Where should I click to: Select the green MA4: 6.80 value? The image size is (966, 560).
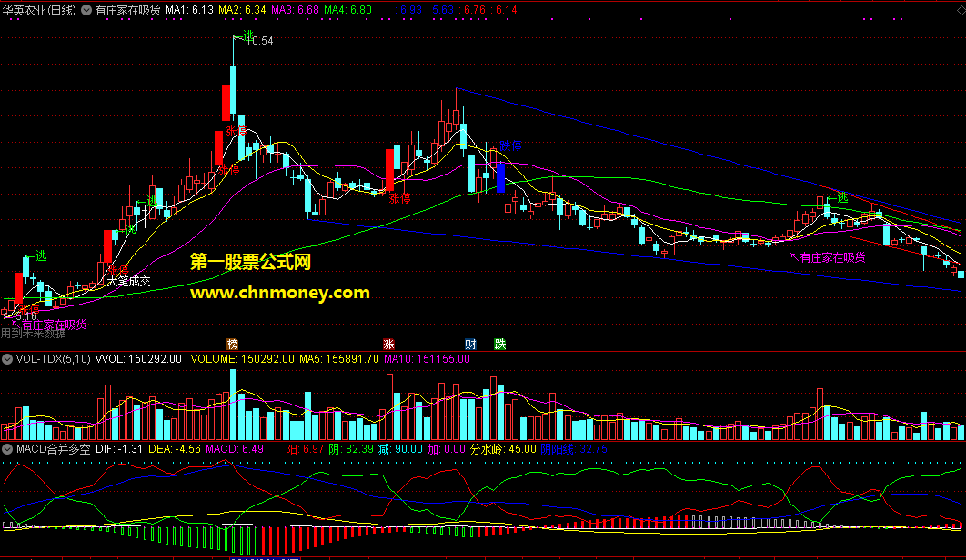(x=348, y=10)
